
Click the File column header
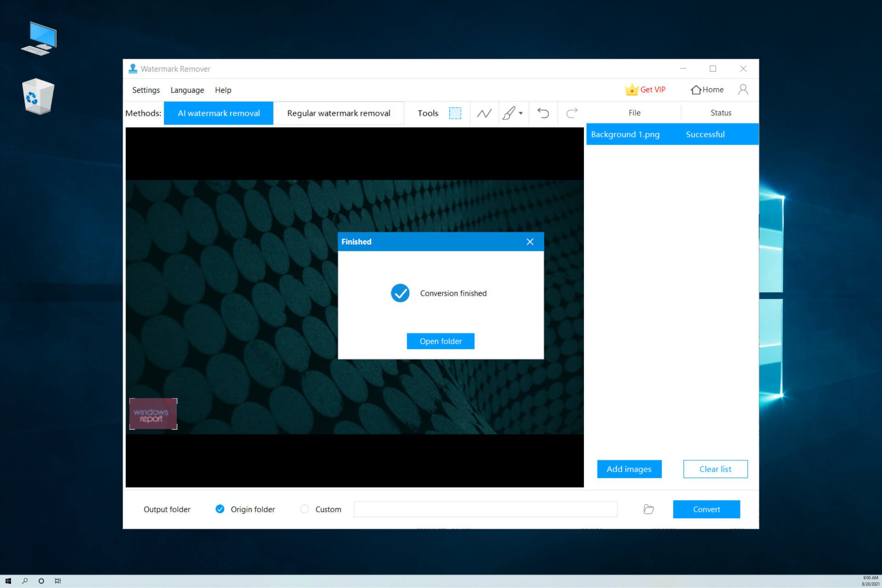coord(634,113)
